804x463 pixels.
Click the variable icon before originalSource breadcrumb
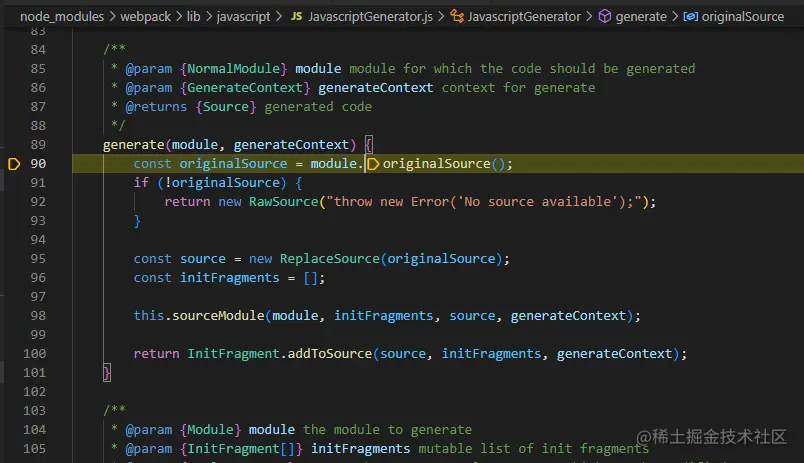tap(691, 16)
